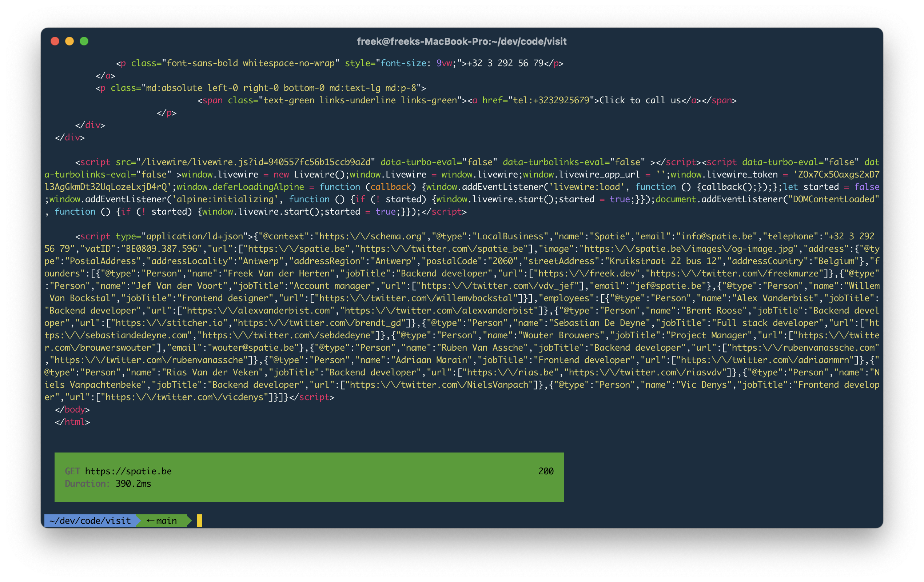The width and height of the screenshot is (924, 582).
Task: Click the green fullscreen window button
Action: point(84,41)
